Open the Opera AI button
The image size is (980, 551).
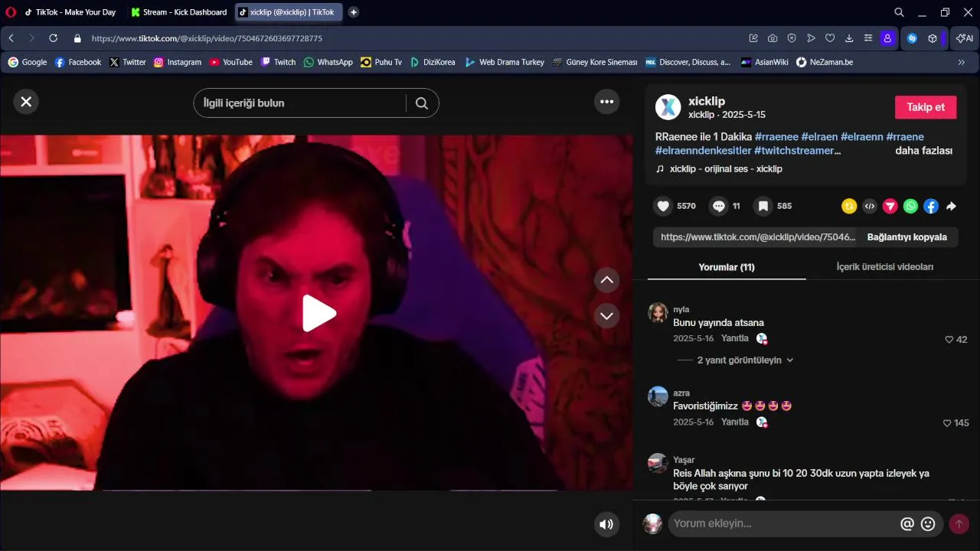coord(965,38)
